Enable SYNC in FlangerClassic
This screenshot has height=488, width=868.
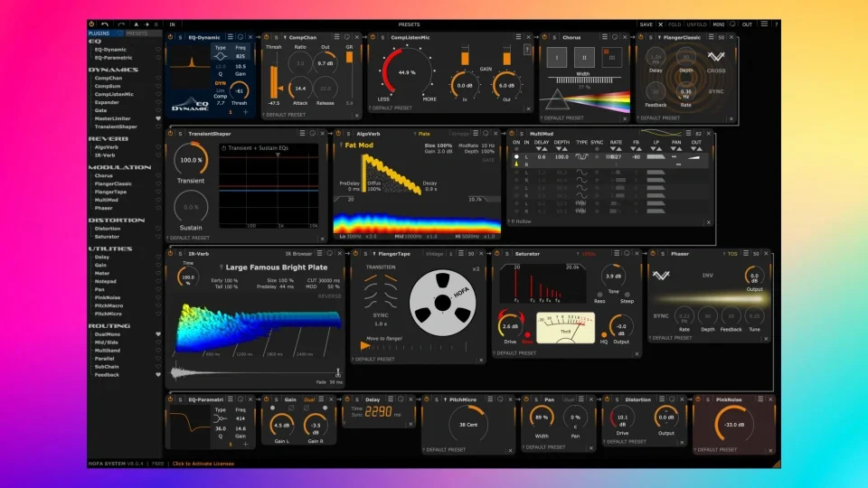click(716, 91)
